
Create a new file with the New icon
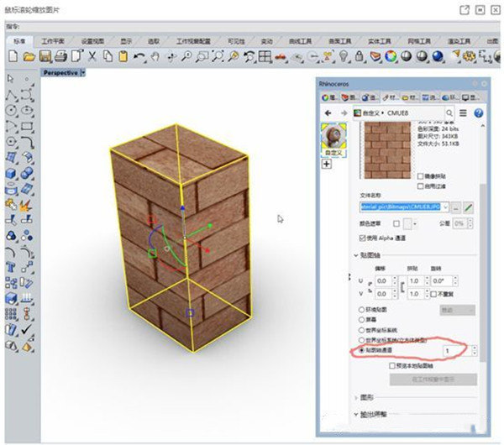pos(13,56)
